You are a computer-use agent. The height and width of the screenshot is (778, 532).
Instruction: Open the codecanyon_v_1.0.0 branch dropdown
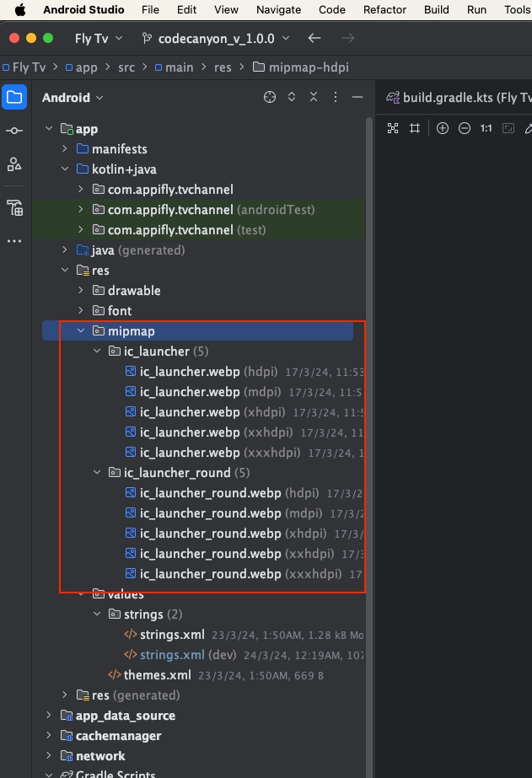(216, 39)
